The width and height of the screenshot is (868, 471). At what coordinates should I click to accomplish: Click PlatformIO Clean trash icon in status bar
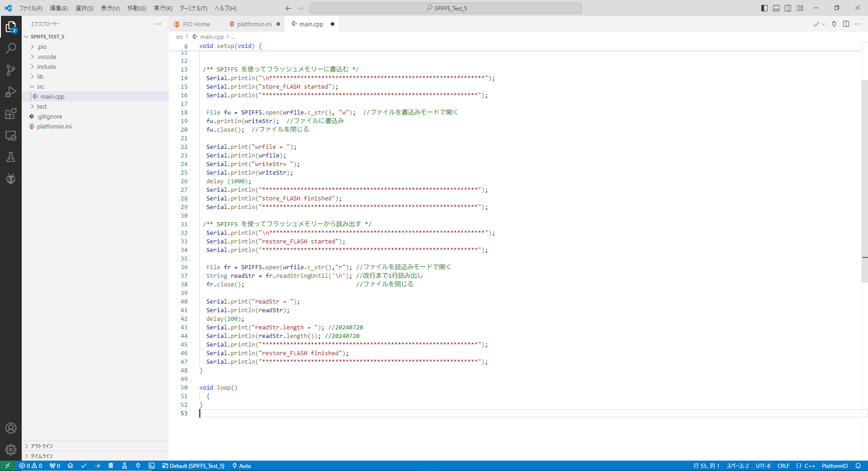pyautogui.click(x=111, y=466)
